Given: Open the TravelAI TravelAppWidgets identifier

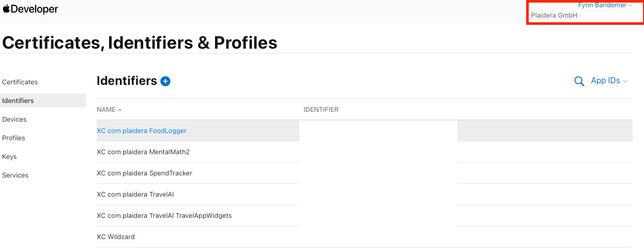Looking at the screenshot, I should 164,216.
